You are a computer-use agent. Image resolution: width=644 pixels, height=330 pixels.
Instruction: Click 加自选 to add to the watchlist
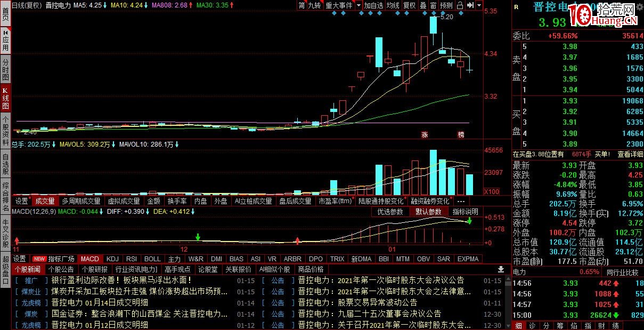click(373, 5)
